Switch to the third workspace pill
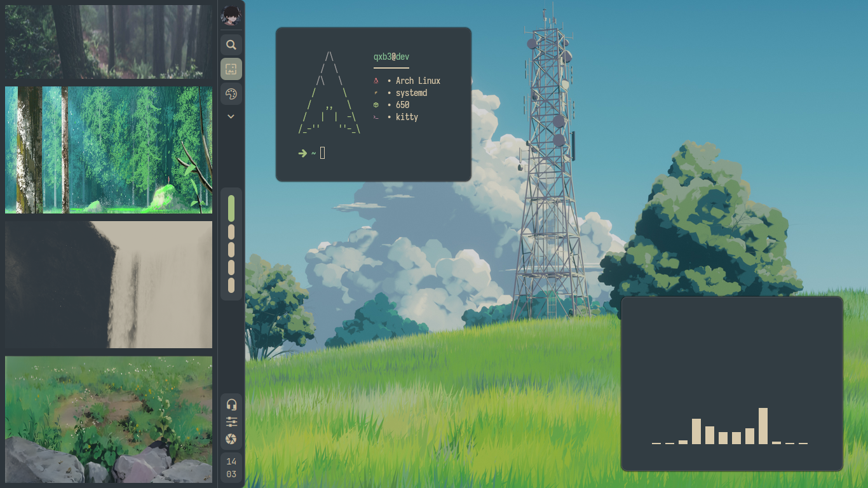The image size is (868, 488). pyautogui.click(x=231, y=250)
